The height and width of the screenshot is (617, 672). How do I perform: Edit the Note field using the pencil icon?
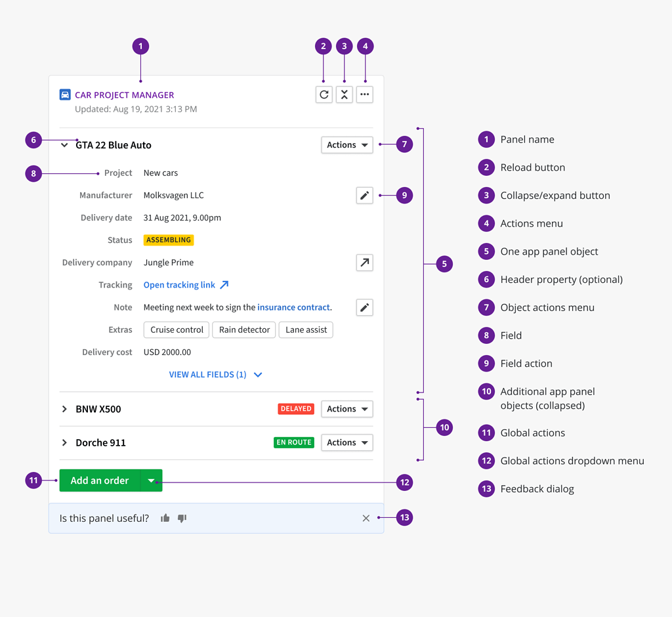pyautogui.click(x=364, y=307)
